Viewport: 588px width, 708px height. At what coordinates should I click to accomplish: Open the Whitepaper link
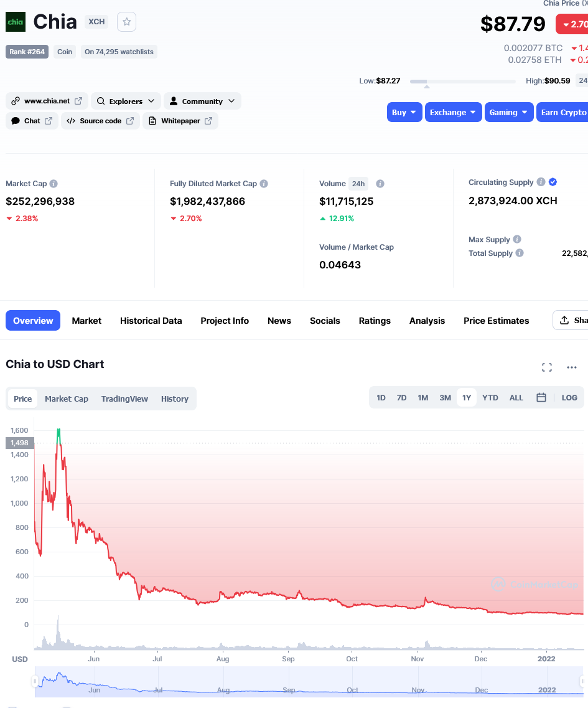180,121
